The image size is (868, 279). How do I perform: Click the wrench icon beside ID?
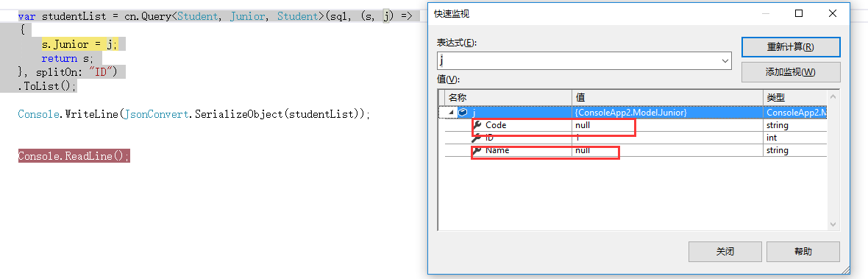(x=477, y=138)
